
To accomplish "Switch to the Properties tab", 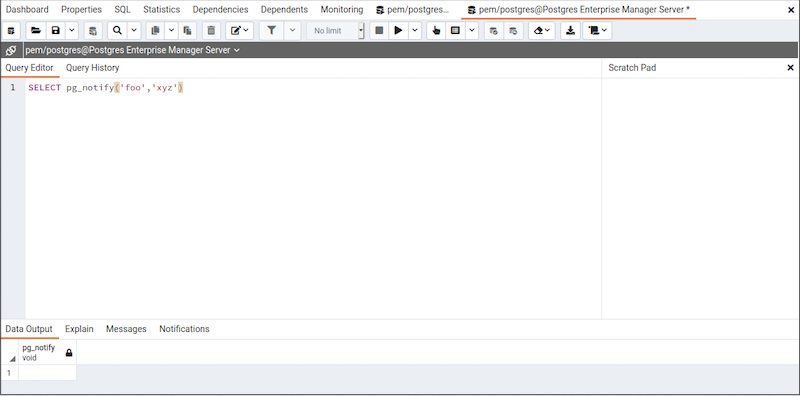I will pos(82,9).
